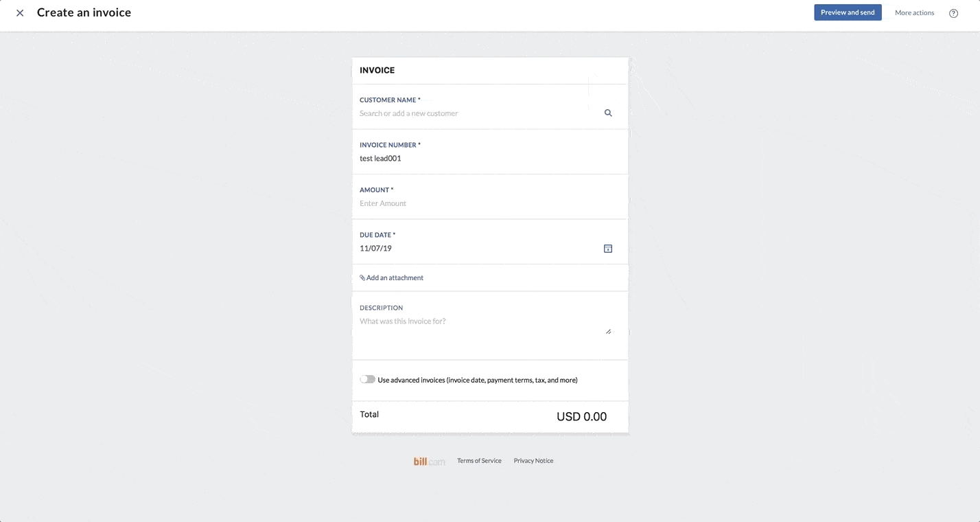Open the Terms of Service link

479,460
